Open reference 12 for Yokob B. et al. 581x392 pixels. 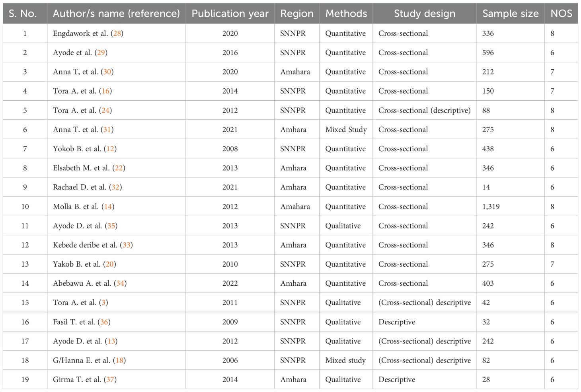pyautogui.click(x=110, y=148)
